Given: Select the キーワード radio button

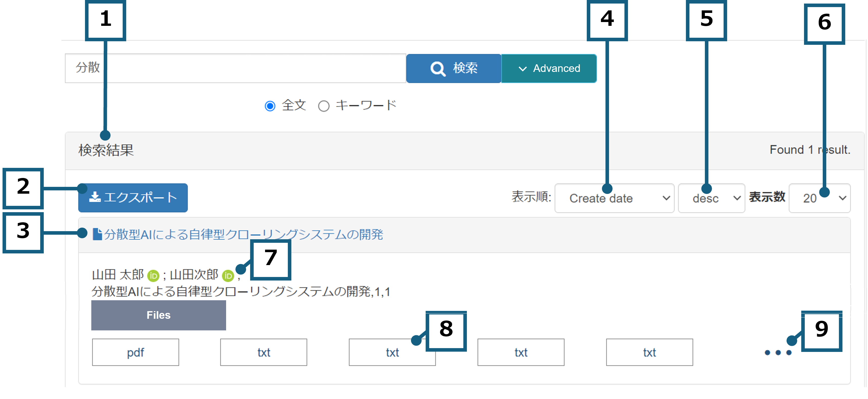Looking at the screenshot, I should 324,106.
